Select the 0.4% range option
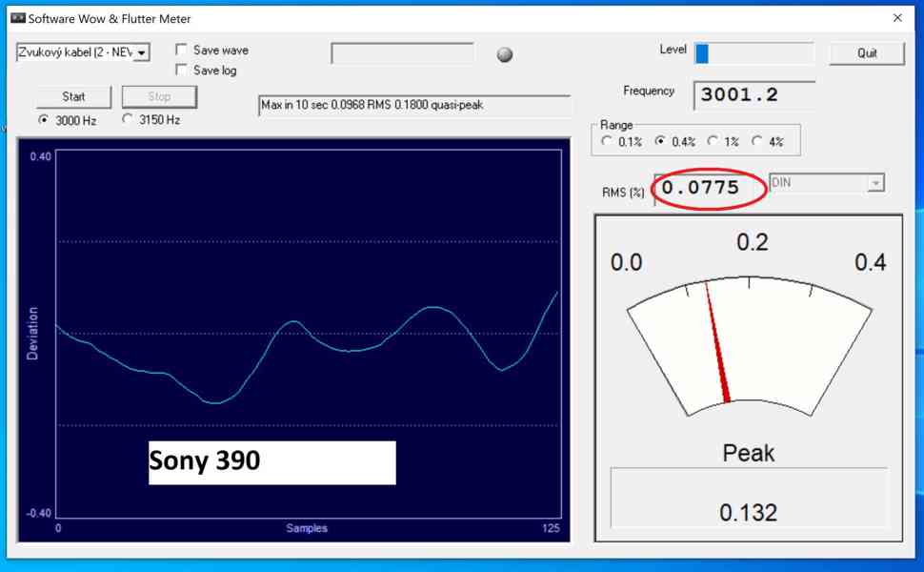 660,141
